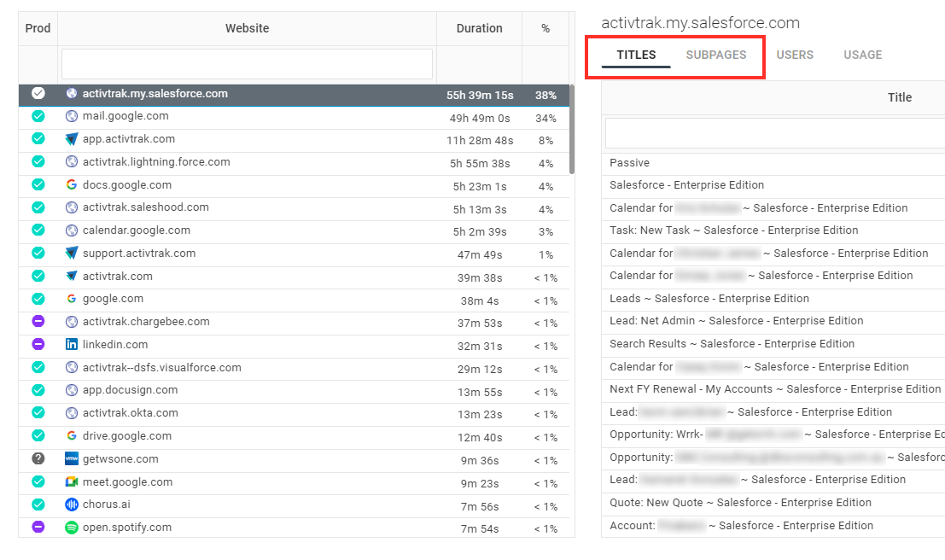Select title 'Task: New Task ~ Salesforce'

tap(773, 230)
